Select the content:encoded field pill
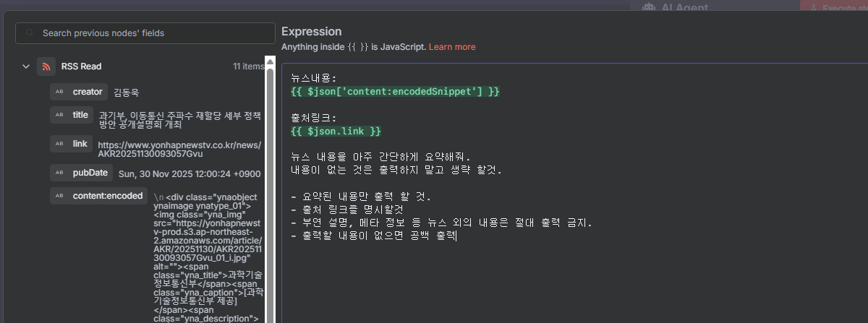 [x=99, y=196]
